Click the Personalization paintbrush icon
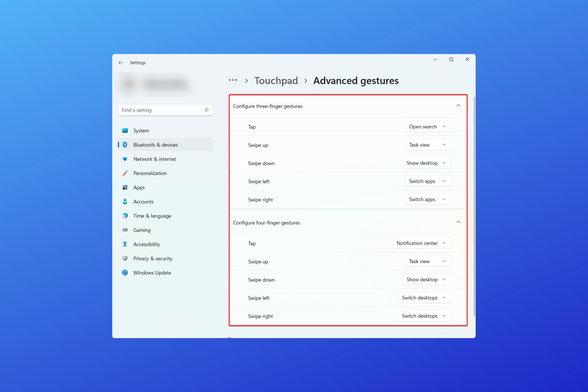 [125, 173]
